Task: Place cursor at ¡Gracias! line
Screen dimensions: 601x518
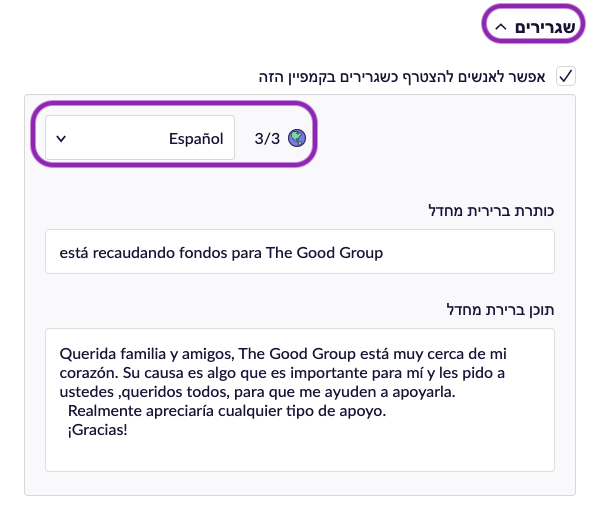Action: coord(97,430)
